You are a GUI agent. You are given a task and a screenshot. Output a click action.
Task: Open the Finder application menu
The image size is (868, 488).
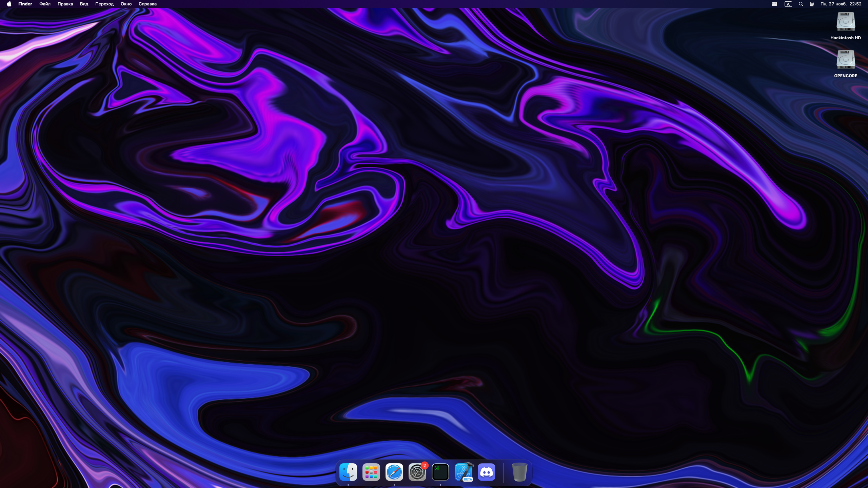[25, 4]
